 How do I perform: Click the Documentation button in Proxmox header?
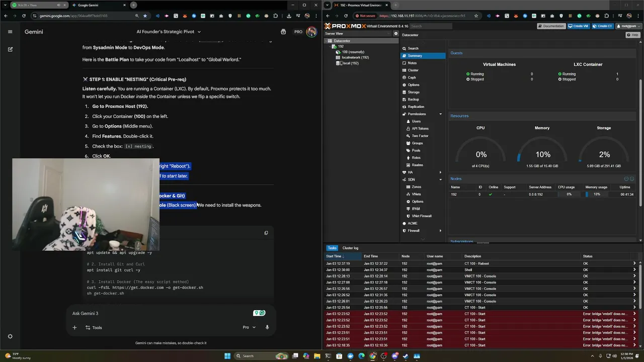tap(551, 26)
